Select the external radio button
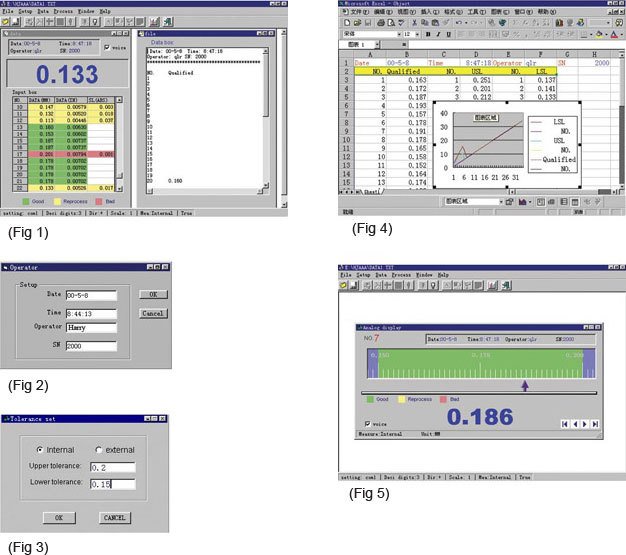626x555 pixels. (98, 450)
